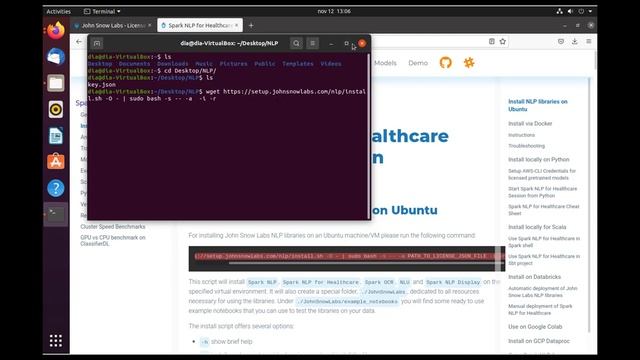Open GitHub icon on Spark NLP page
This screenshot has width=640, height=360.
(x=446, y=62)
